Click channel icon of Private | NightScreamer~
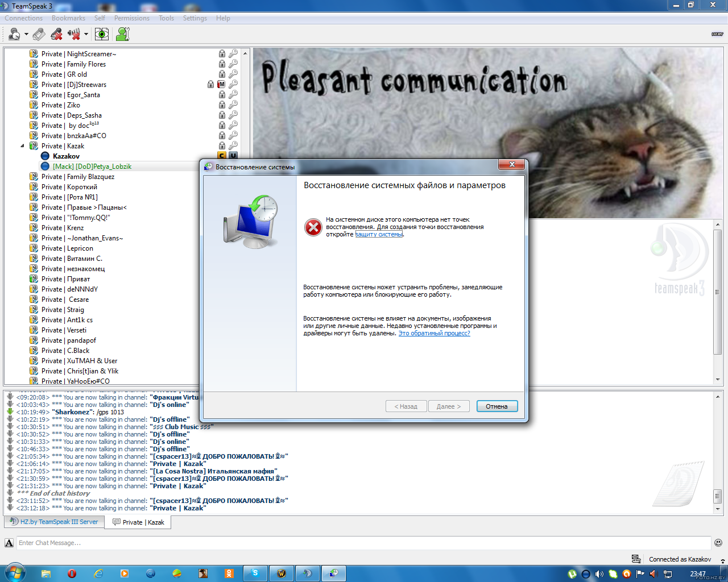 (34, 54)
